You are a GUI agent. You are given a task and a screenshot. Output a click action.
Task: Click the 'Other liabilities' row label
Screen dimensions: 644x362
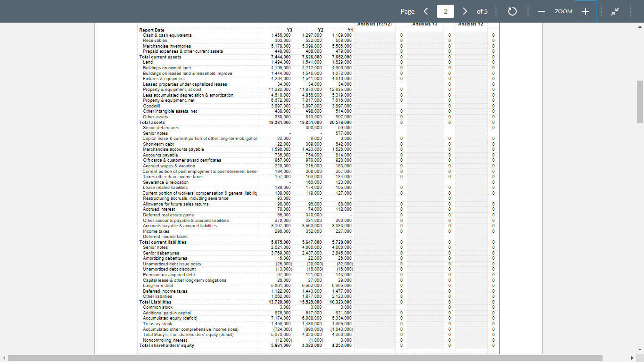[157, 296]
